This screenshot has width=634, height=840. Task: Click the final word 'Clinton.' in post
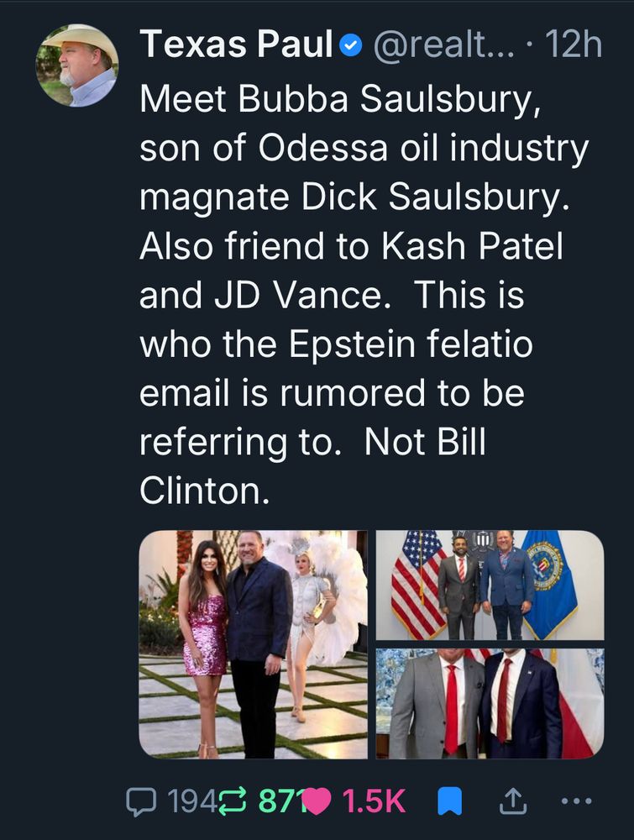(x=204, y=491)
